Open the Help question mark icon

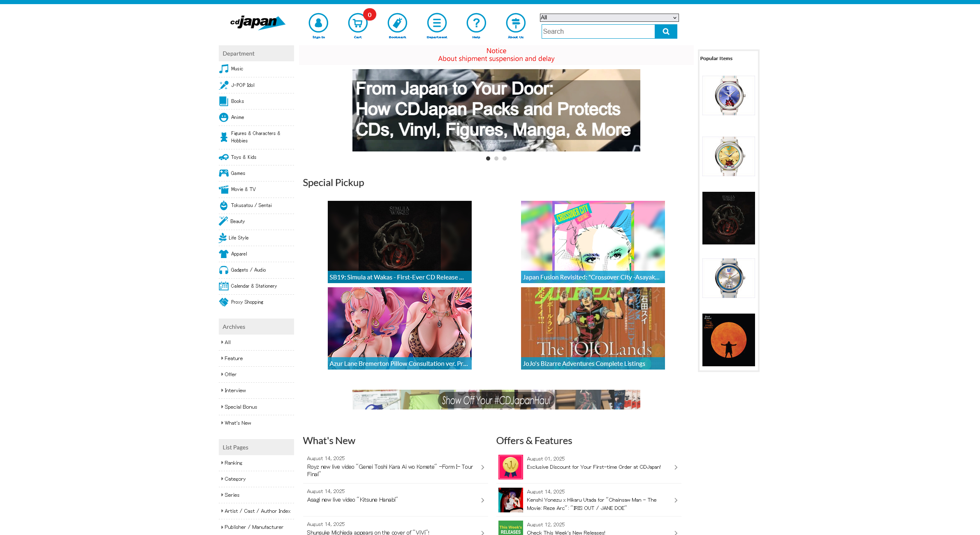point(476,23)
